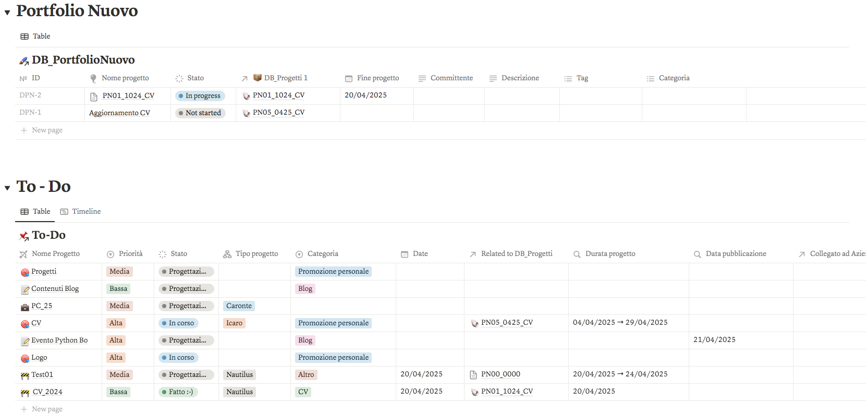Select the Icaro tipo progetto tag
The width and height of the screenshot is (868, 415).
click(x=234, y=323)
